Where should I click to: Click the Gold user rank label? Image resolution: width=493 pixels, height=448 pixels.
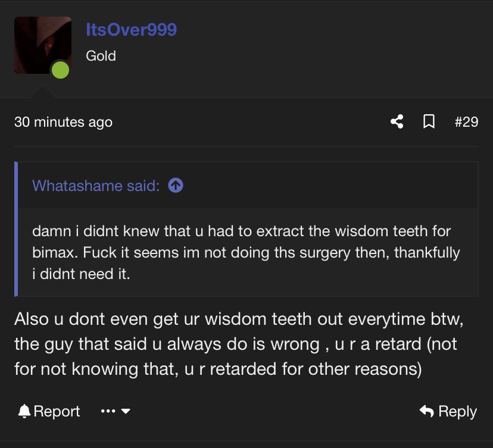(101, 56)
